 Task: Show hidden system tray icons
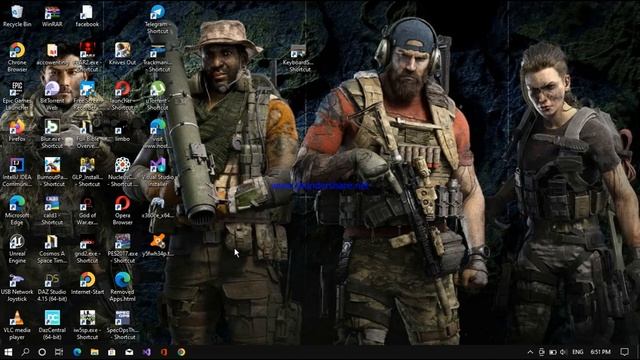point(530,352)
